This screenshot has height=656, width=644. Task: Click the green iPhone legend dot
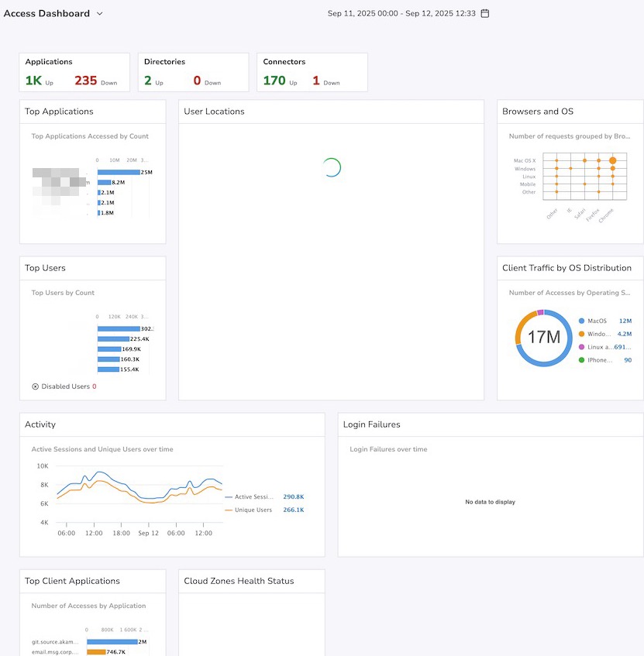pyautogui.click(x=581, y=360)
